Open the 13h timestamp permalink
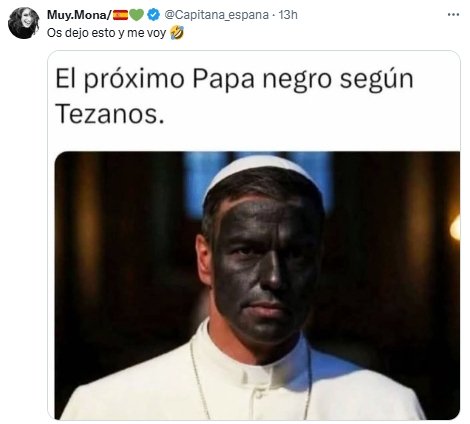The image size is (470, 424). (x=288, y=15)
